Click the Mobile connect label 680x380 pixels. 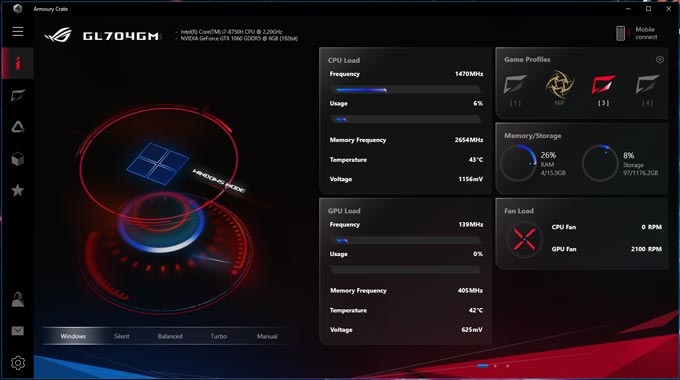tap(646, 33)
